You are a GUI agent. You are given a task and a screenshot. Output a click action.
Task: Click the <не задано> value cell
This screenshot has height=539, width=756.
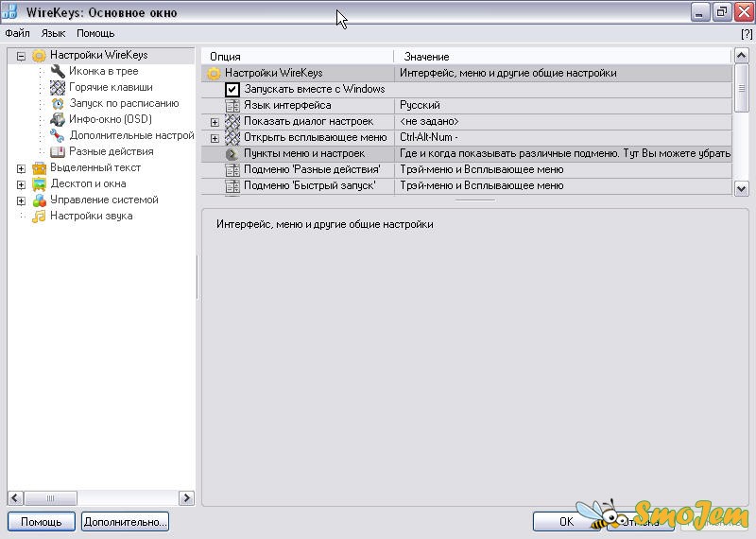[x=563, y=122]
